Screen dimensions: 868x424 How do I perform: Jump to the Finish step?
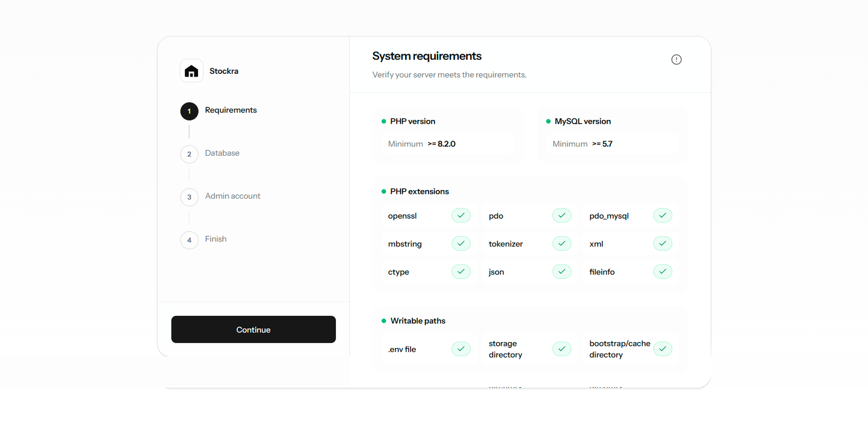215,239
